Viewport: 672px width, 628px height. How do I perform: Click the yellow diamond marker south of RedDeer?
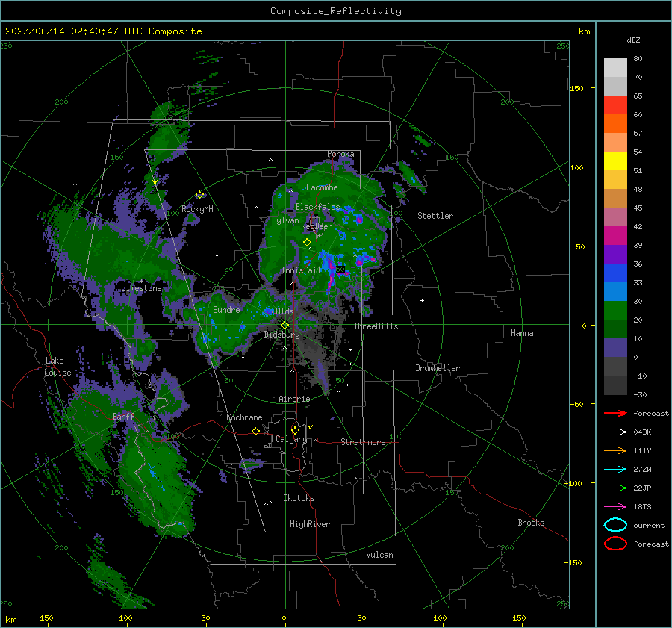307,243
